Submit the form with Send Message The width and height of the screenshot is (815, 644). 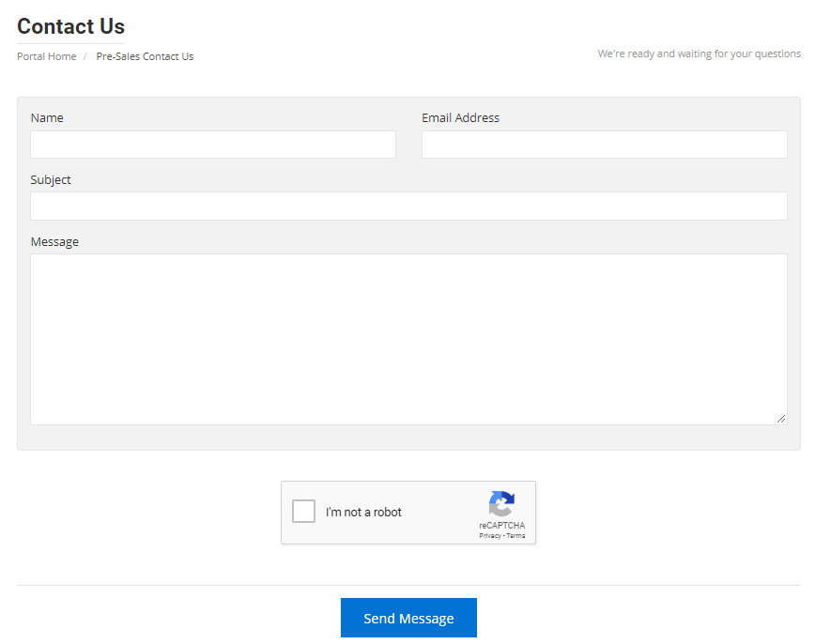pyautogui.click(x=408, y=618)
